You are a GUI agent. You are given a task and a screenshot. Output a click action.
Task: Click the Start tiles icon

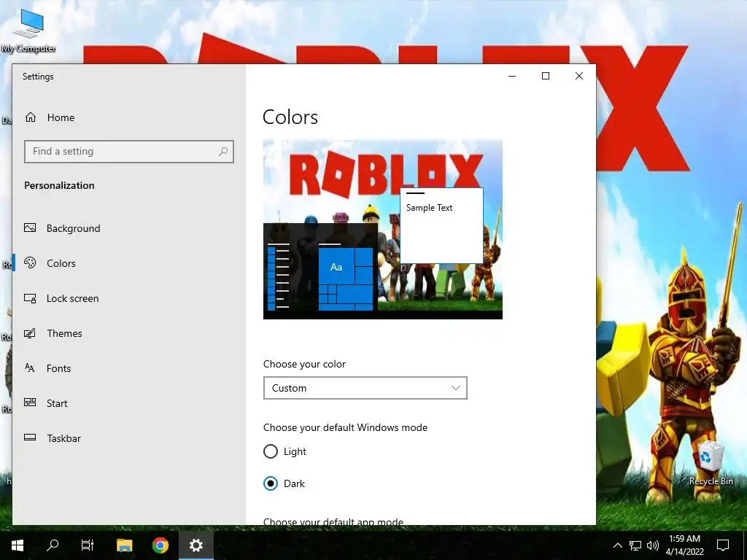(30, 402)
